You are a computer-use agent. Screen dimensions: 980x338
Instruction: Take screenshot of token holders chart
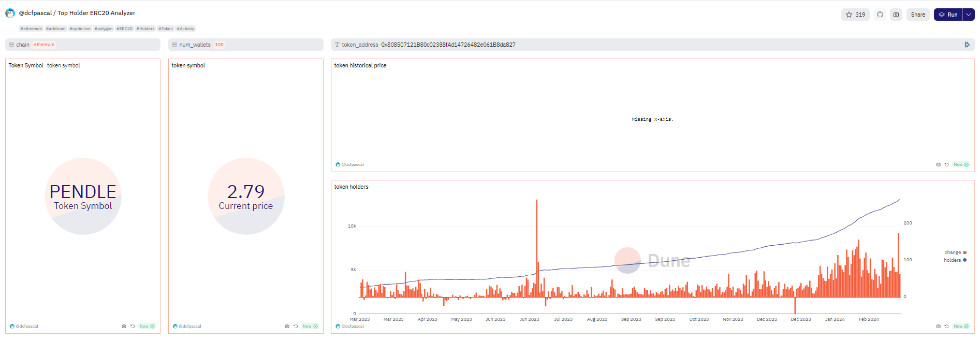pos(938,326)
